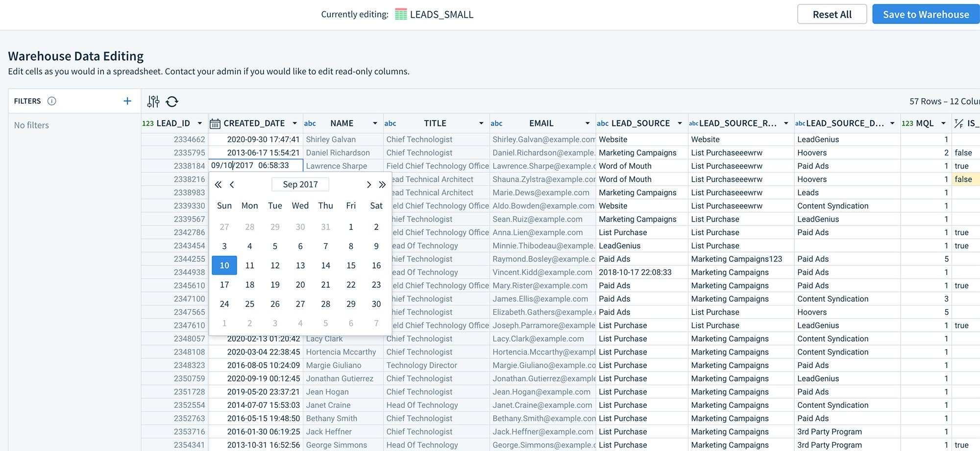Click the calendar icon in CREATED_DATE header
Image resolution: width=980 pixels, height=451 pixels.
pos(215,123)
